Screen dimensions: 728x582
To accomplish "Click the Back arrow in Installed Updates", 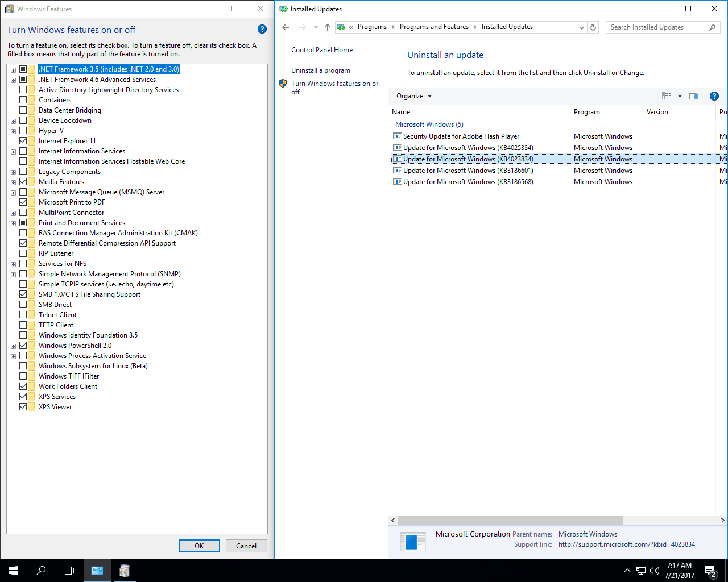I will point(286,27).
